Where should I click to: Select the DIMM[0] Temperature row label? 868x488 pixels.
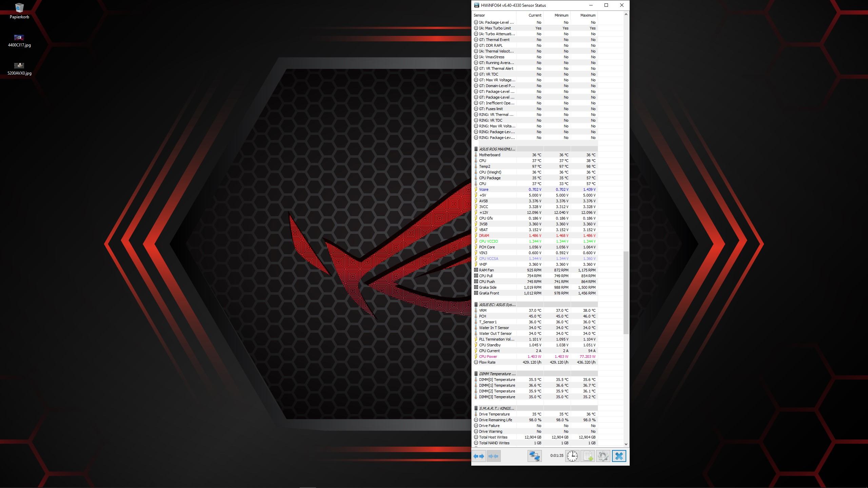point(497,380)
